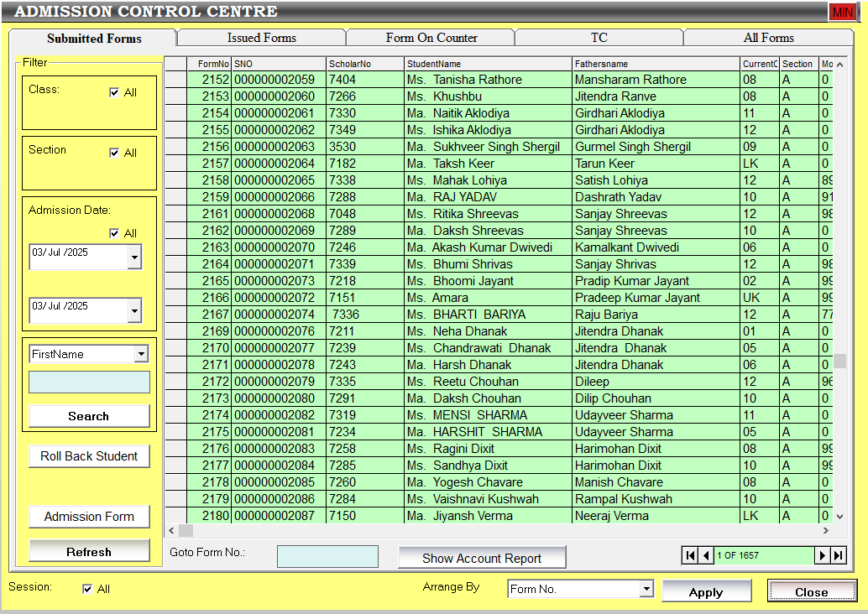Click scholar number 7048 cell
The image size is (868, 614).
pyautogui.click(x=365, y=214)
